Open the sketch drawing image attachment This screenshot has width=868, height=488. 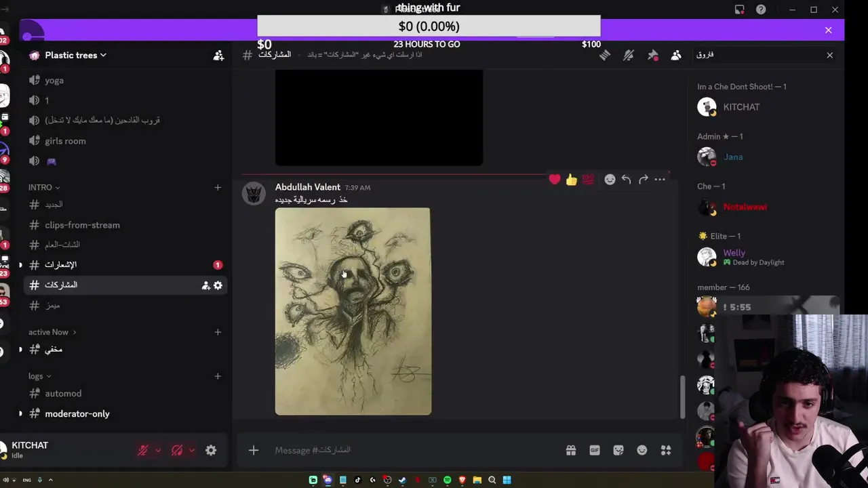tap(353, 311)
